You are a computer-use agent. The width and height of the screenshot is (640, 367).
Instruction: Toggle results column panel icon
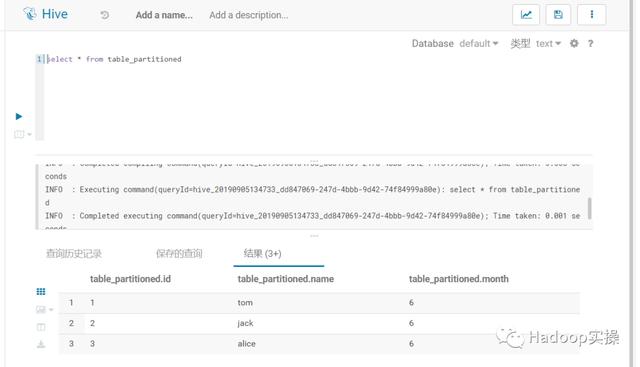pyautogui.click(x=41, y=327)
